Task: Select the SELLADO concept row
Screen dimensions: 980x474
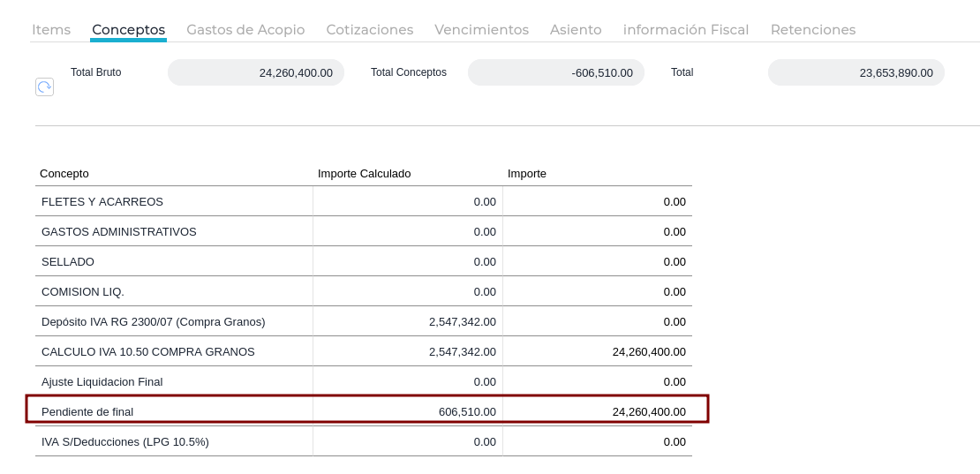Action: (x=364, y=261)
